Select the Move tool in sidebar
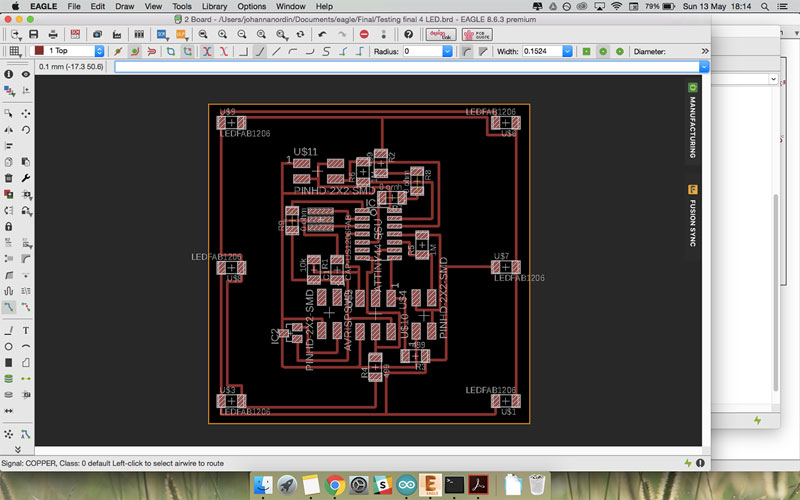This screenshot has height=500, width=800. pos(26,113)
